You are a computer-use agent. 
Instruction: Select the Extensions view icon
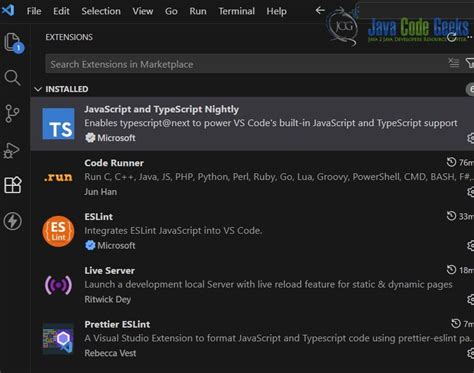coord(13,185)
